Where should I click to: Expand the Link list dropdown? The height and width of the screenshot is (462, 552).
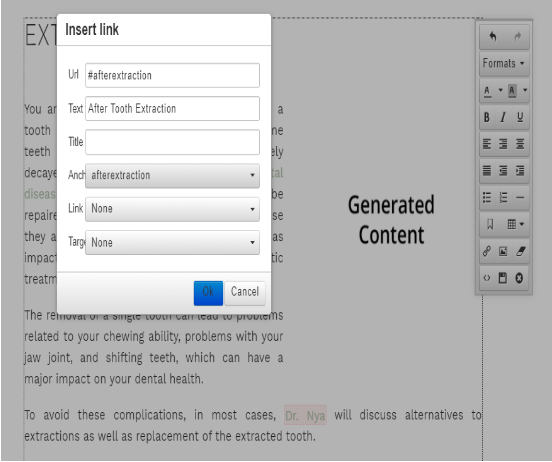point(172,209)
